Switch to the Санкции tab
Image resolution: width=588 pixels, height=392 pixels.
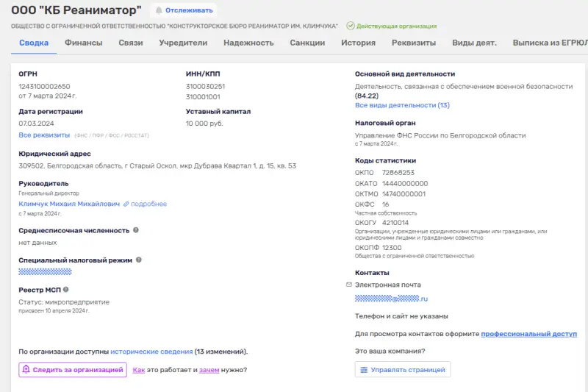click(307, 43)
